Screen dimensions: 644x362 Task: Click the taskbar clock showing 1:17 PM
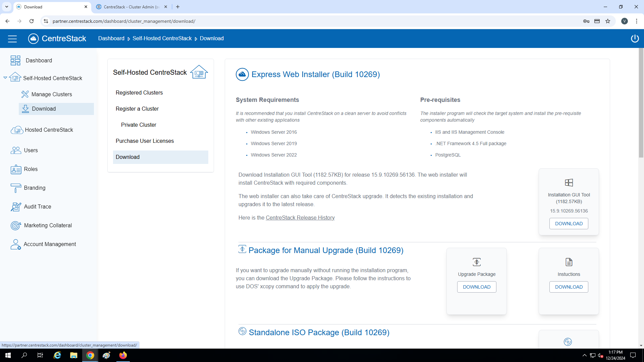point(615,355)
